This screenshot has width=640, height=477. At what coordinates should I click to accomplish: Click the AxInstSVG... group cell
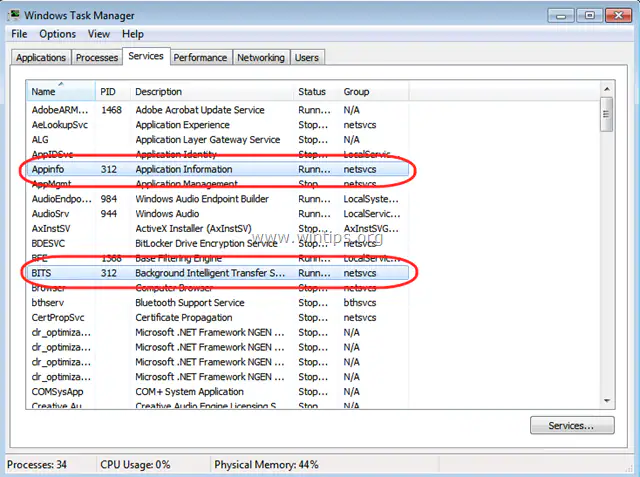(371, 229)
